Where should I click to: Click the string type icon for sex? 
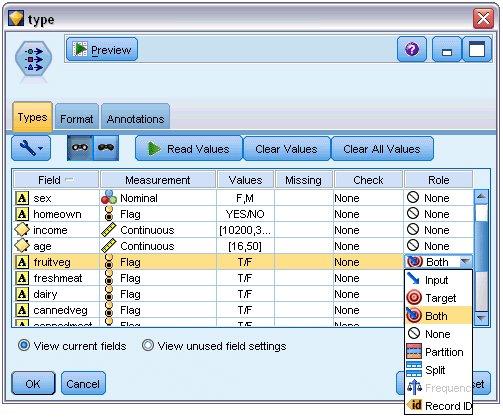click(22, 198)
